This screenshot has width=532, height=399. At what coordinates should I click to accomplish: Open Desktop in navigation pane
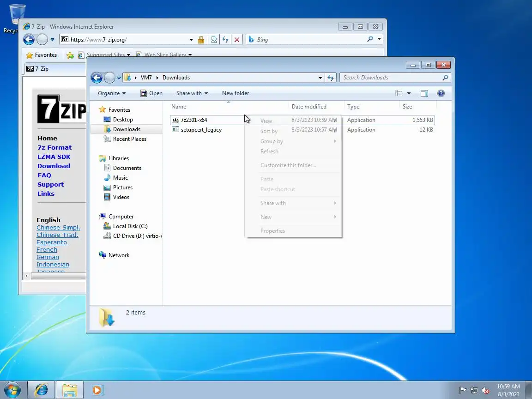[x=123, y=120]
